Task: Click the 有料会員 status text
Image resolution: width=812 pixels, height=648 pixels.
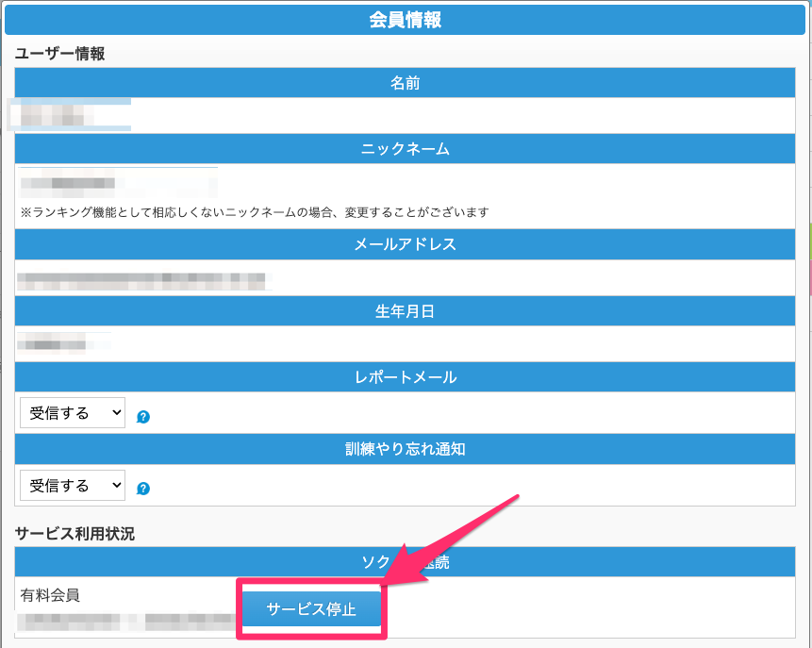Action: tap(50, 595)
